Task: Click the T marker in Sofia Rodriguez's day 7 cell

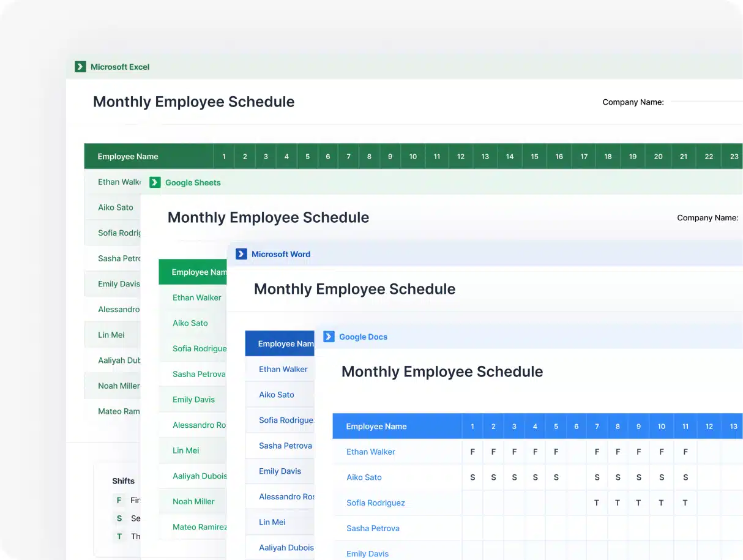Action: [597, 502]
